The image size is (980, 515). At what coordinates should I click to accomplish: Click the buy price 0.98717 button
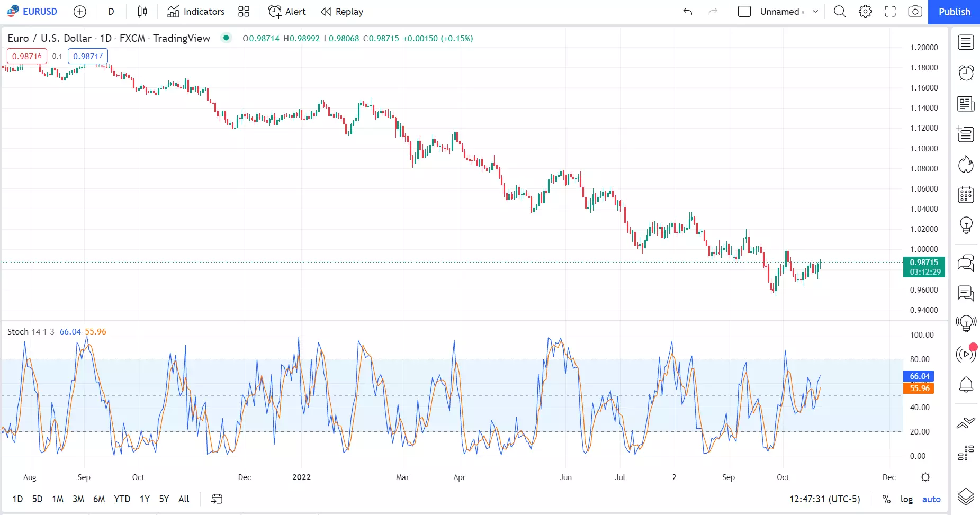click(x=88, y=56)
